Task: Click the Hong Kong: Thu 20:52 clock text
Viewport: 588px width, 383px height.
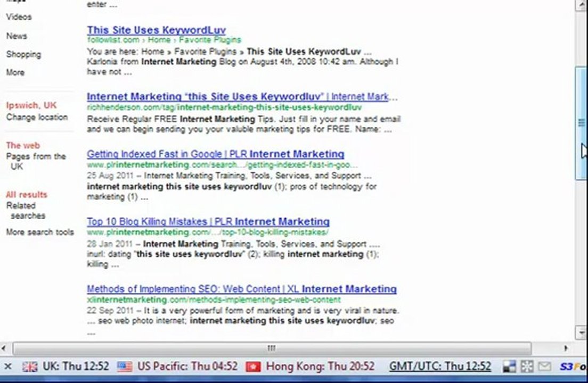Action: (320, 366)
